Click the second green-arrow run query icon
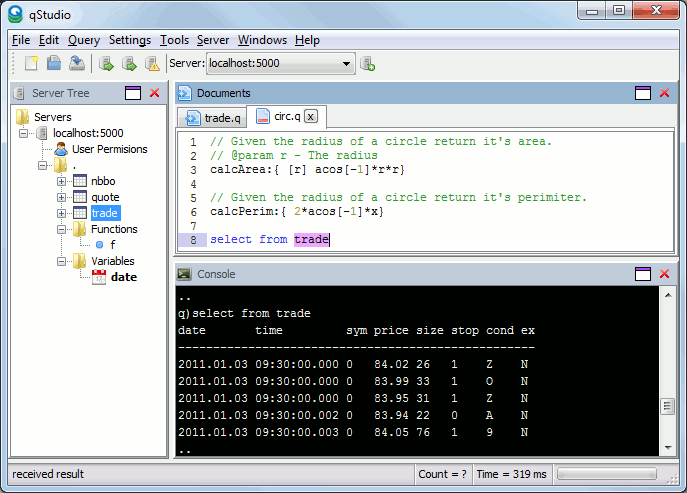 pos(129,64)
